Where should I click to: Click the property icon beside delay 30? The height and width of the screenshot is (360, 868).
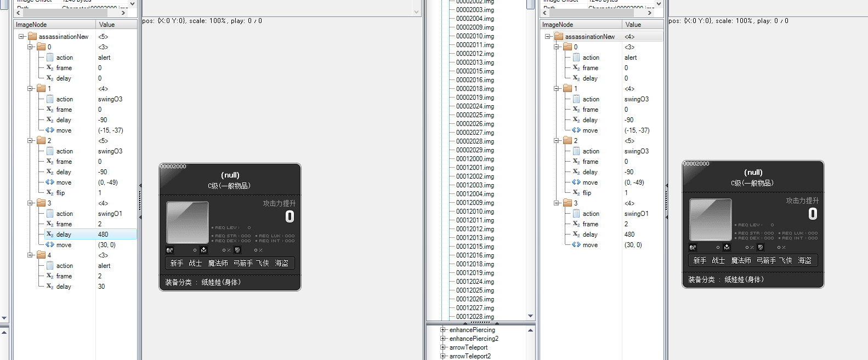pos(50,287)
